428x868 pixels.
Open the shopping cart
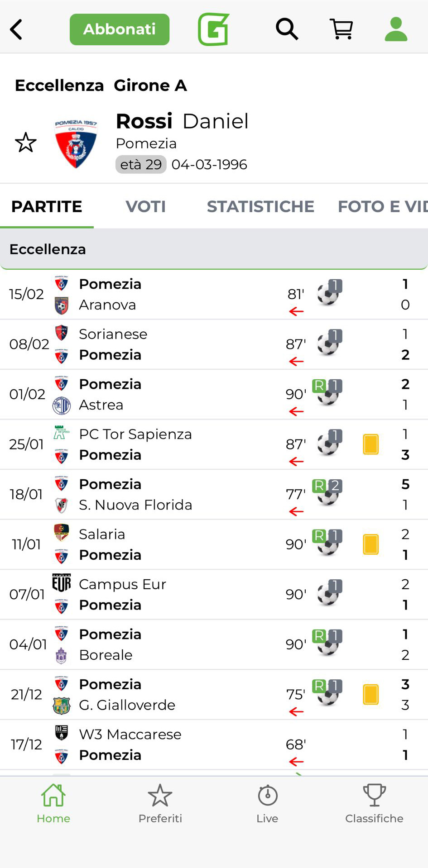coord(341,29)
